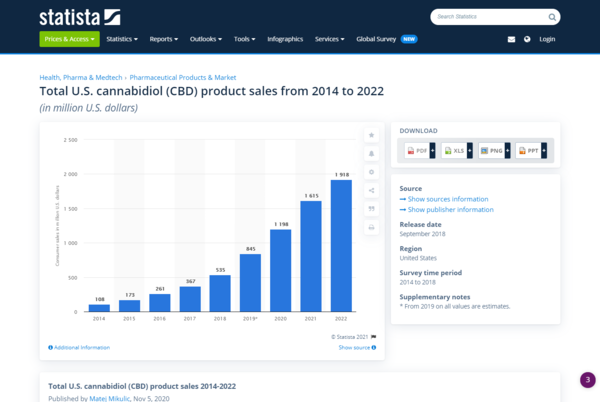Open author Matej Mikulic link
This screenshot has height=402, width=600.
(109, 399)
